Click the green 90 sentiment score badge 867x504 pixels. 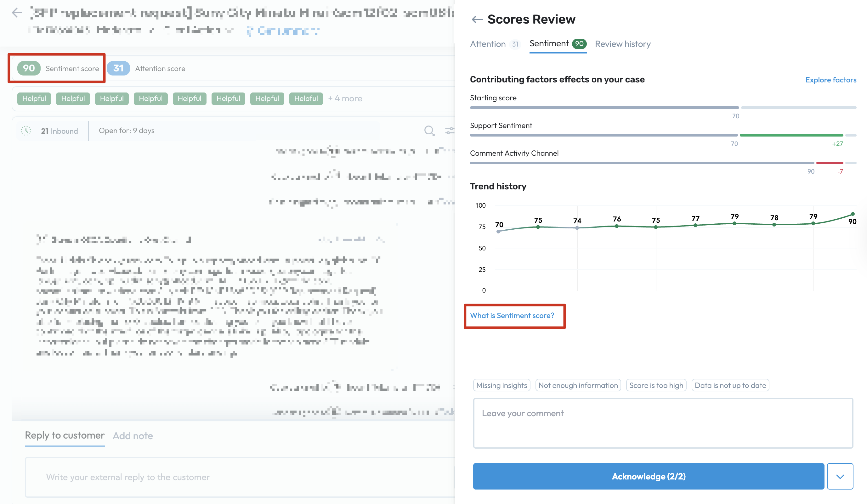(29, 68)
